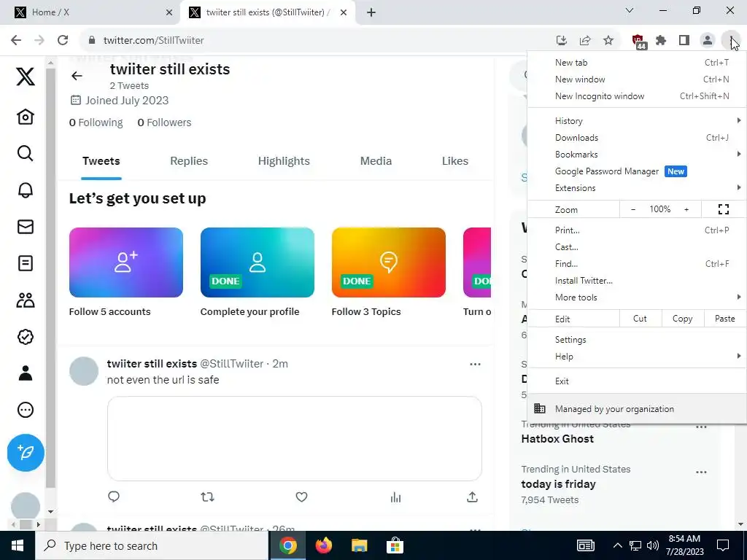Screen dimensions: 747x560
Task: Reload the page in Chrome
Action: coord(63,40)
